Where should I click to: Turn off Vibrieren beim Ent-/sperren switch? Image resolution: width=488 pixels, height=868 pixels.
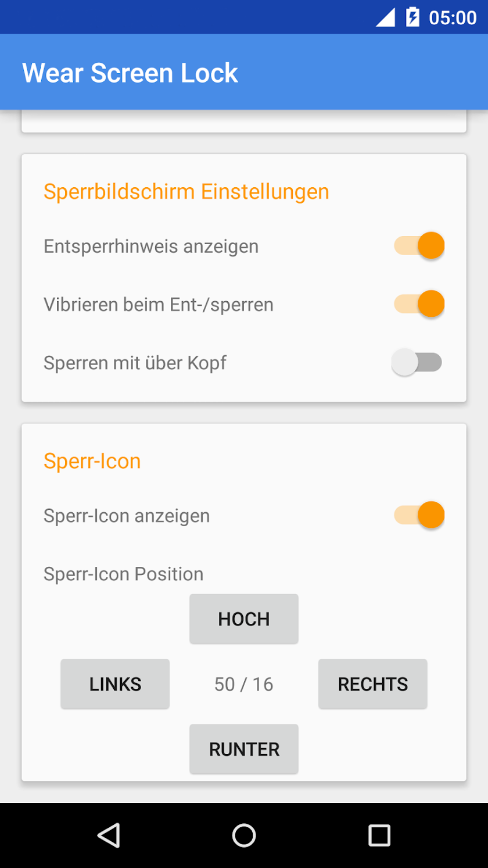(419, 303)
